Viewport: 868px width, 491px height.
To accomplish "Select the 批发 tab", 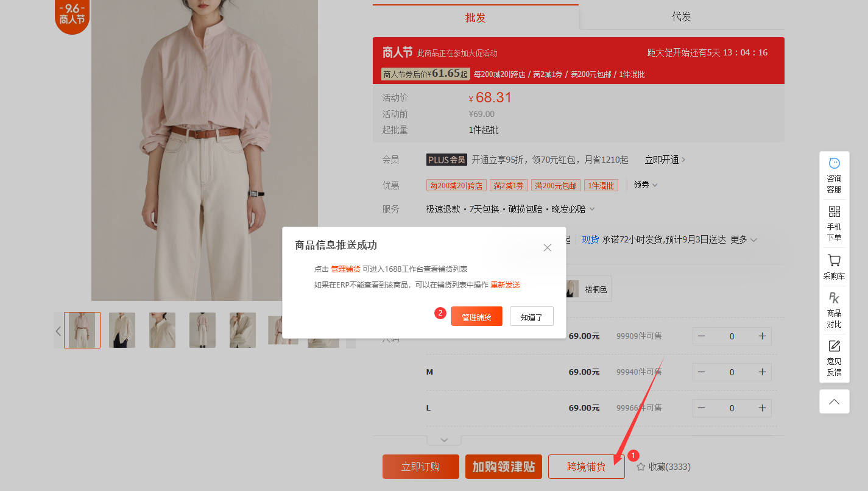I will point(475,18).
